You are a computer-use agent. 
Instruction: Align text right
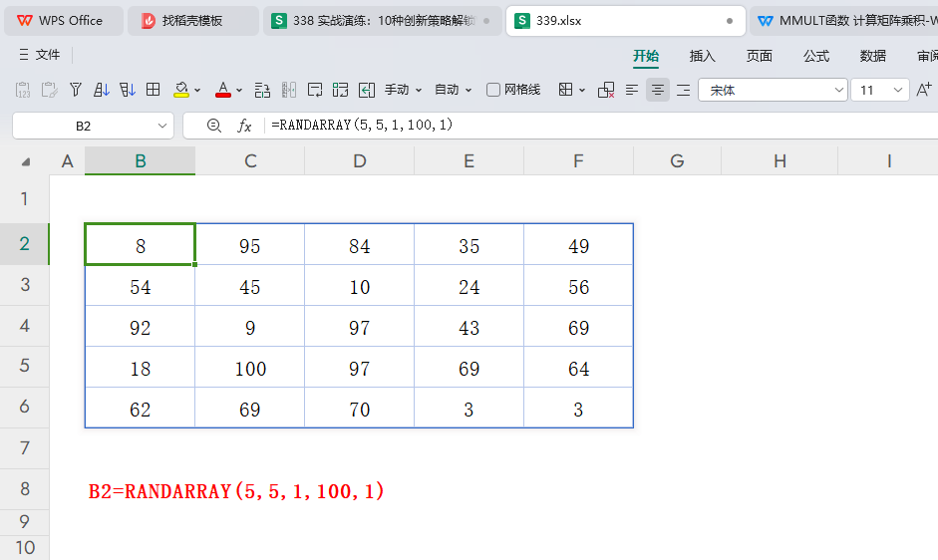point(683,90)
